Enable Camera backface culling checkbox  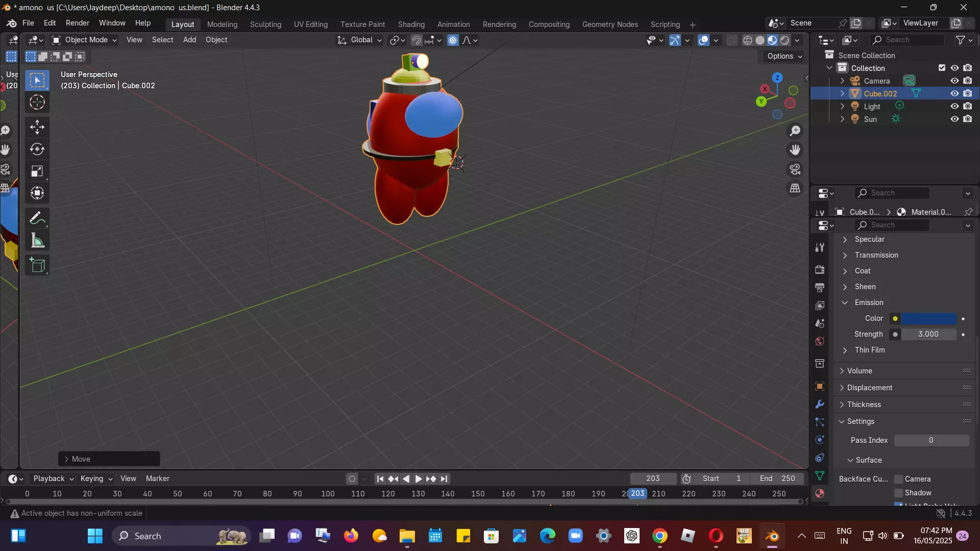[x=899, y=479]
